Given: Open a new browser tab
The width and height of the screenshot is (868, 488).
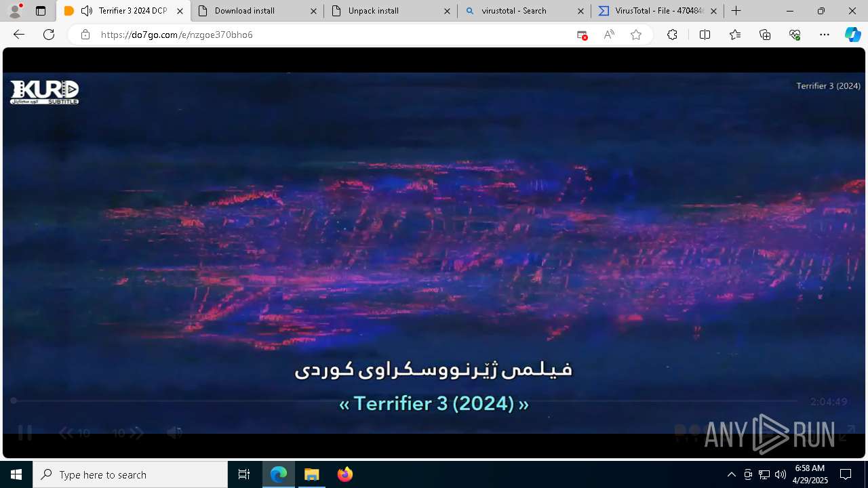Looking at the screenshot, I should tap(736, 11).
